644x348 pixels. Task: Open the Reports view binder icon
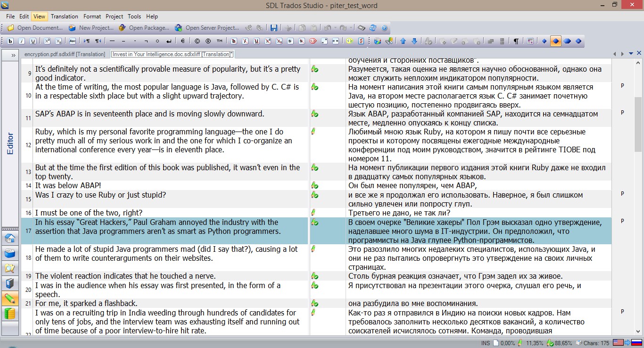[x=10, y=283]
